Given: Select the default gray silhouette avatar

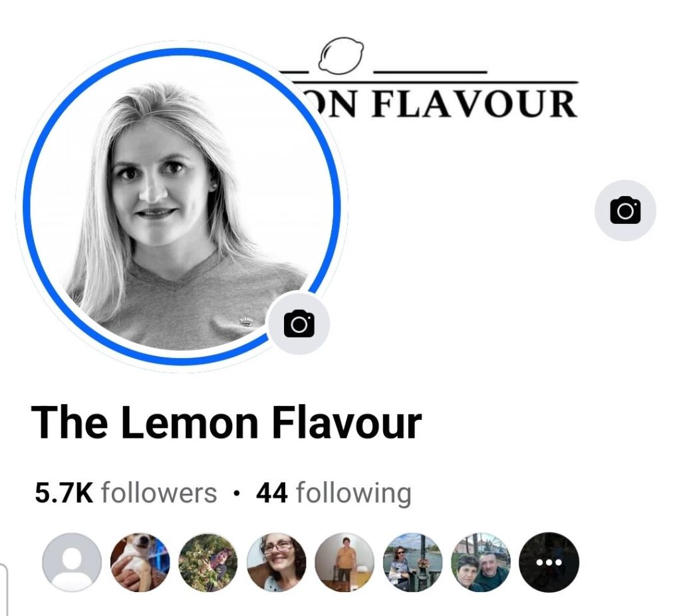Looking at the screenshot, I should click(x=72, y=562).
